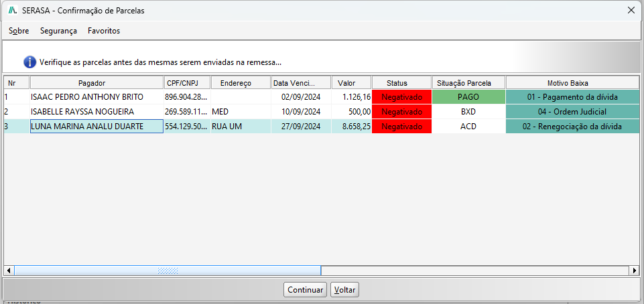Click row number 2 cell
Screen dimensions: 644x304
[x=17, y=112]
